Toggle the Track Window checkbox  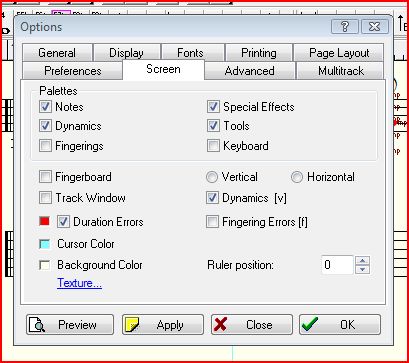[x=45, y=198]
